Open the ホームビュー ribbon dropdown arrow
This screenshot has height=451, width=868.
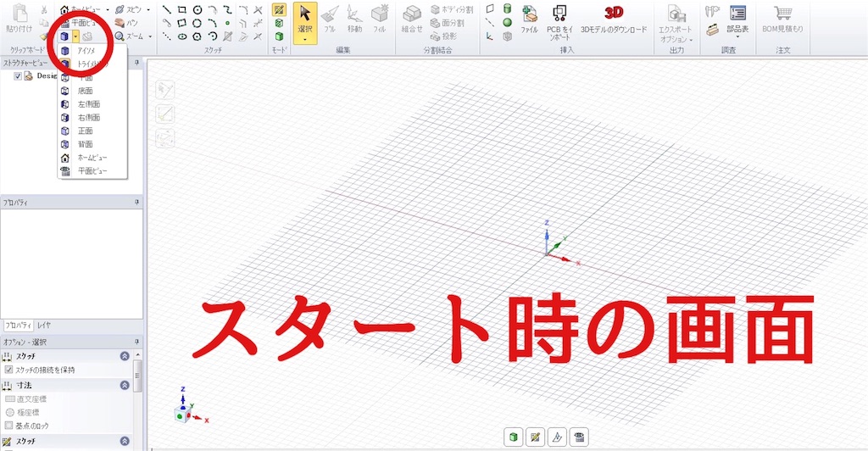[x=108, y=10]
